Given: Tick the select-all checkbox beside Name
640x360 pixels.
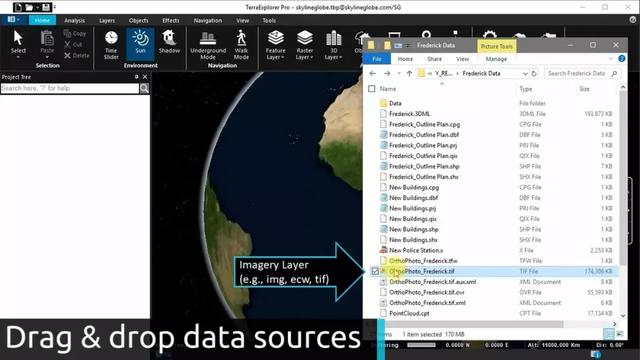Looking at the screenshot, I should 371,89.
